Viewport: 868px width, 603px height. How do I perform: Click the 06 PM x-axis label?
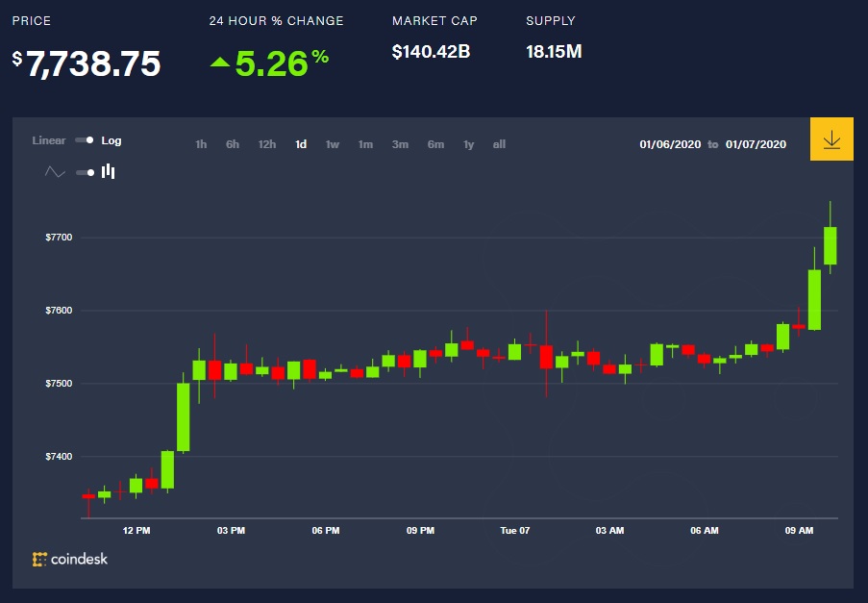[326, 531]
